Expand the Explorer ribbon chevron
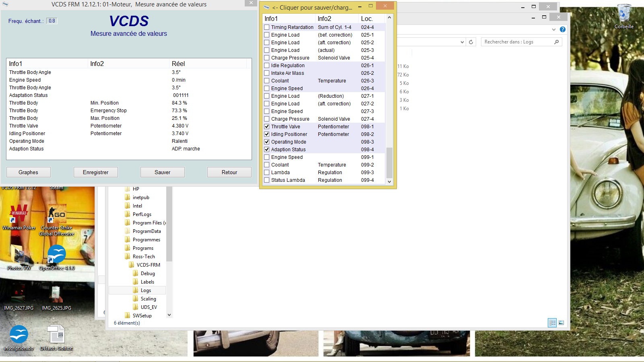The height and width of the screenshot is (362, 644). click(x=554, y=29)
